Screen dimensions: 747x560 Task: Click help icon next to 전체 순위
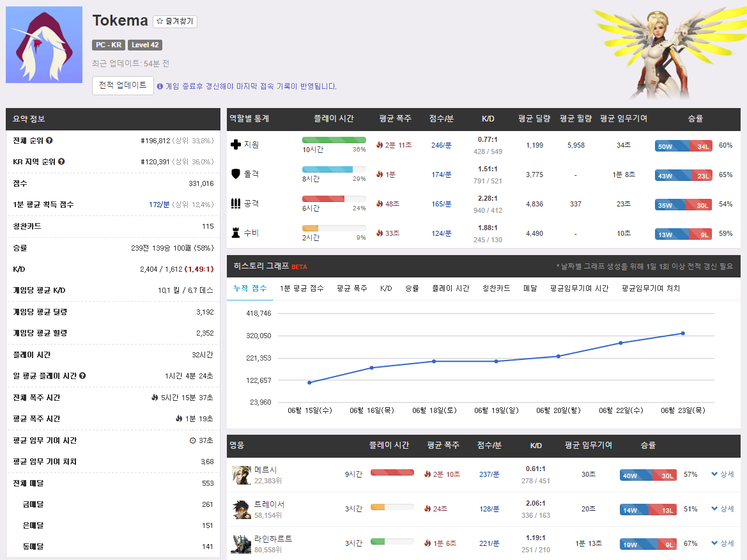coord(49,141)
